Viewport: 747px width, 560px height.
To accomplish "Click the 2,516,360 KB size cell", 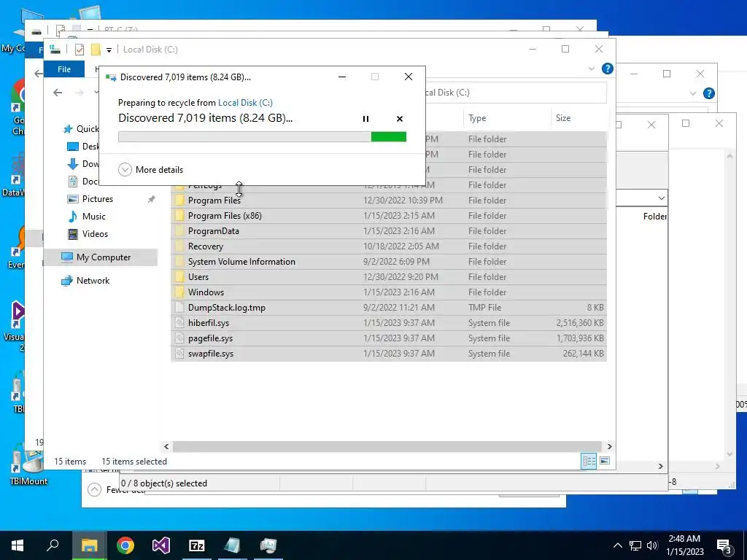I will pos(580,323).
